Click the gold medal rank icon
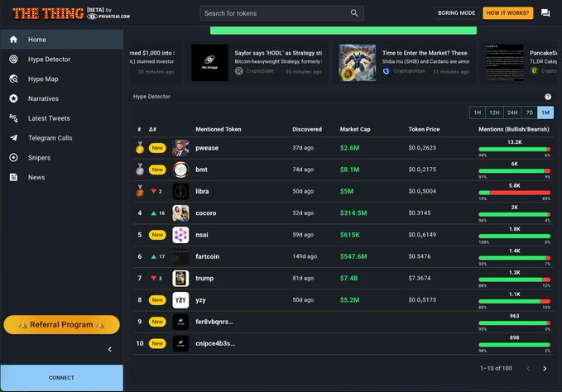The height and width of the screenshot is (392, 562). point(140,147)
